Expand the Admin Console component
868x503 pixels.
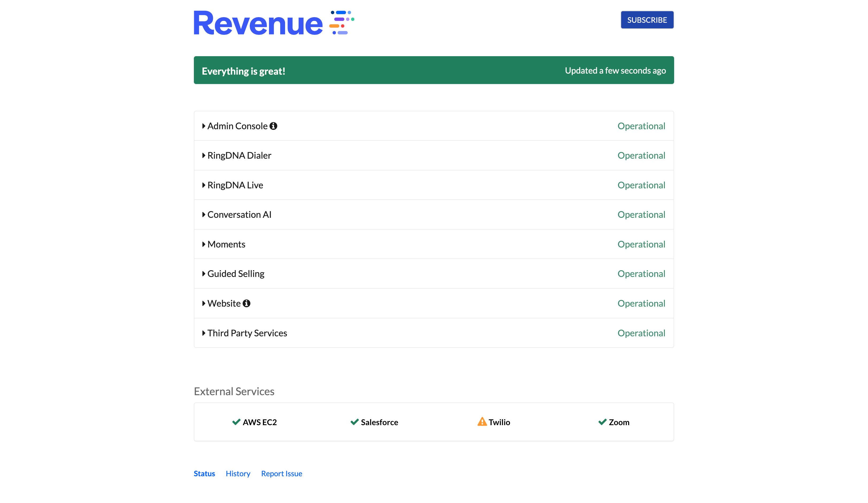coord(203,126)
